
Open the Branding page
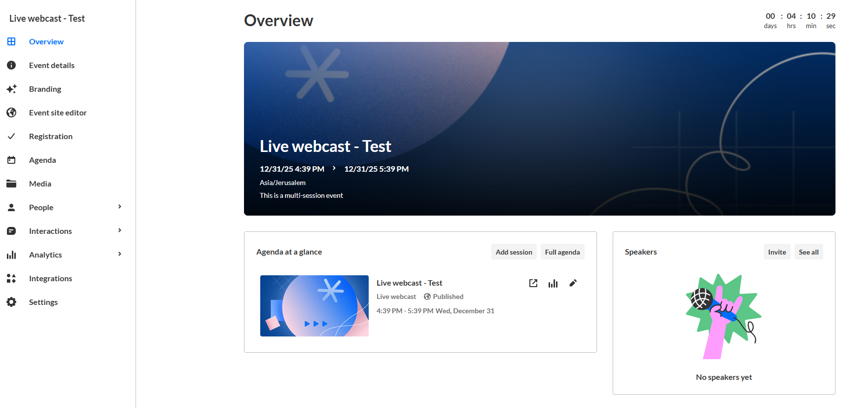(x=45, y=89)
